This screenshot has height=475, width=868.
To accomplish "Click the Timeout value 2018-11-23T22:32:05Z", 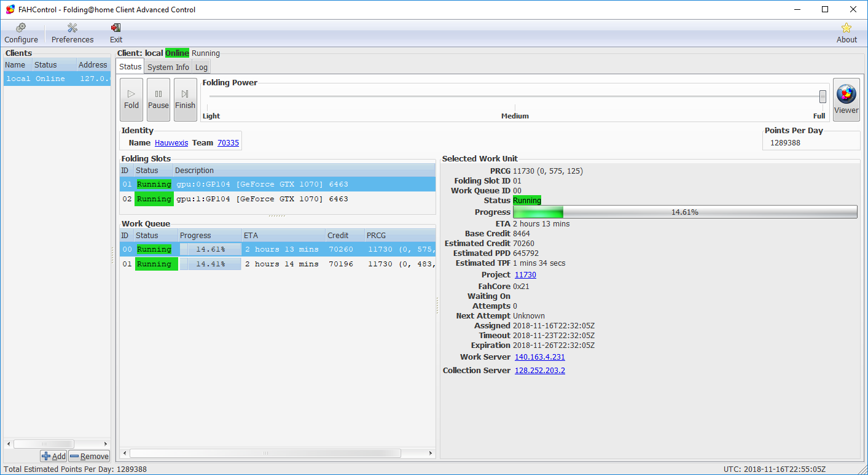I will [553, 335].
